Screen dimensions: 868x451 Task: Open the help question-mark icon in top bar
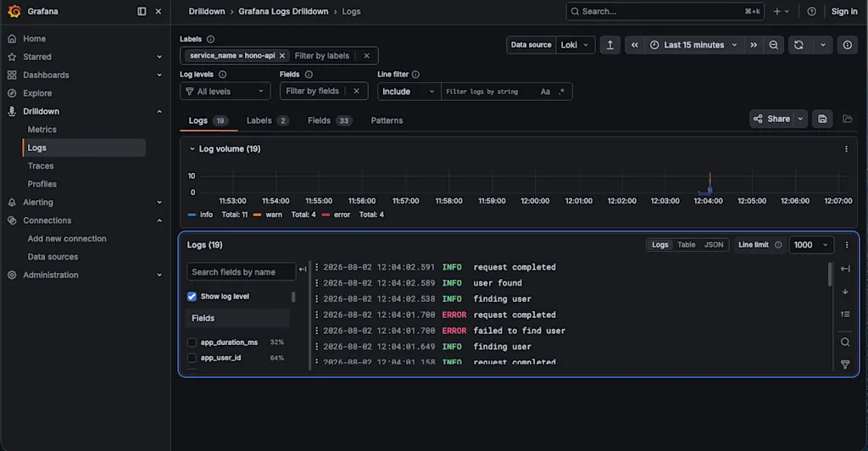click(x=811, y=12)
